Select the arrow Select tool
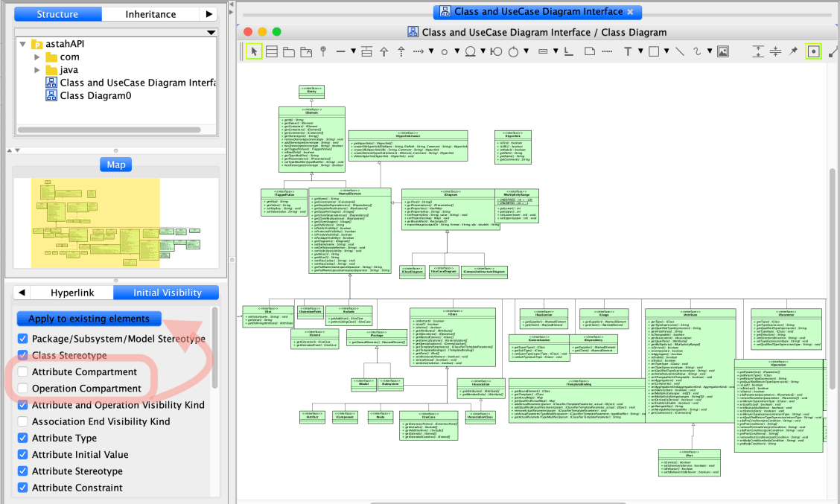 (x=254, y=51)
